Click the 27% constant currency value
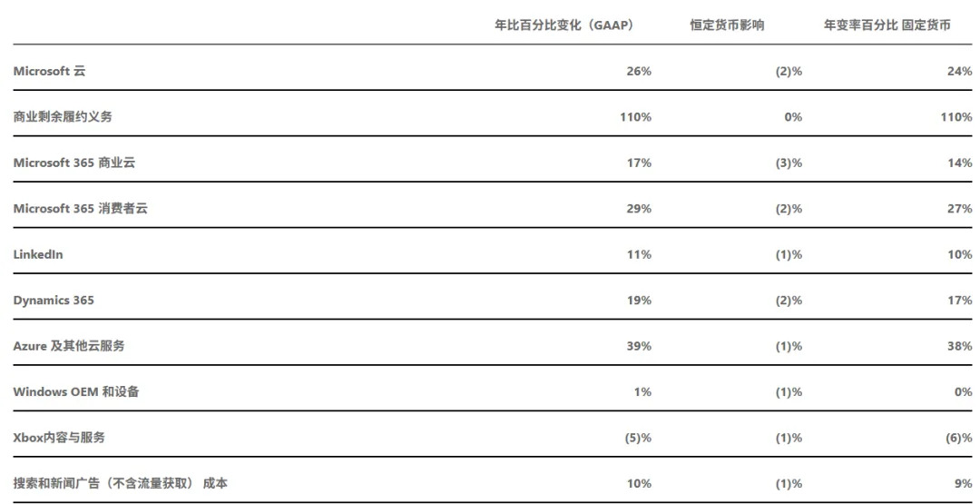Screen dimensions: 980x504 pos(959,209)
